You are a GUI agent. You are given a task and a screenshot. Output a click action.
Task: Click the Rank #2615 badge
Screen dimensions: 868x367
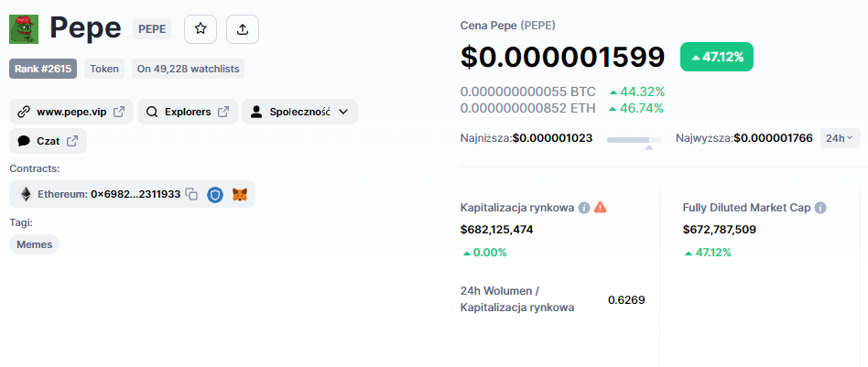(44, 69)
